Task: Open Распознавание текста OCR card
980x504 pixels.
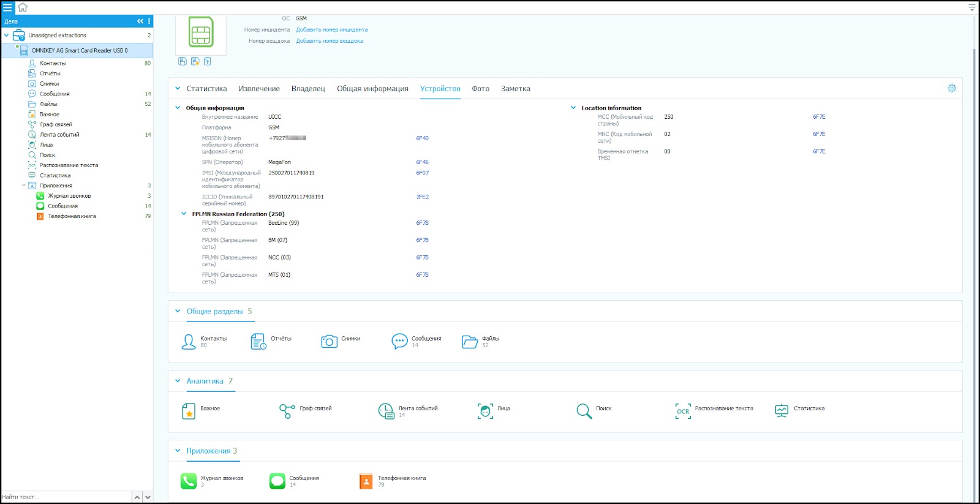Action: click(714, 411)
